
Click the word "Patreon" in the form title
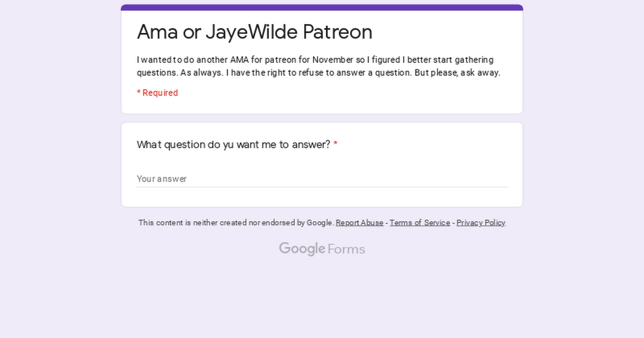[x=338, y=32]
